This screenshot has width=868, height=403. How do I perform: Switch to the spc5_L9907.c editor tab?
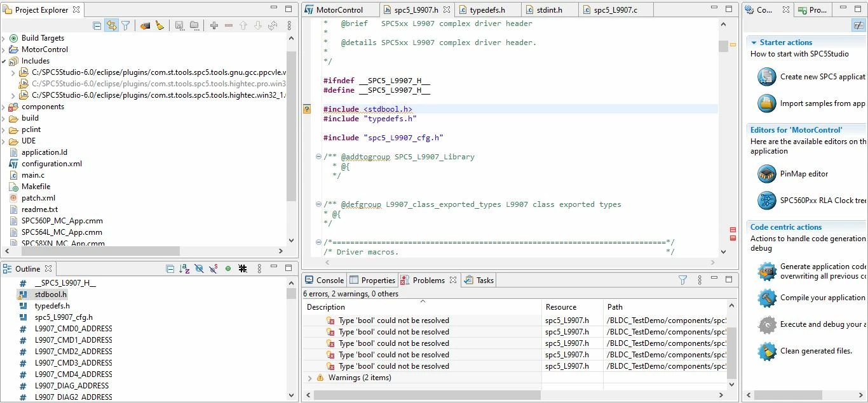tap(615, 10)
